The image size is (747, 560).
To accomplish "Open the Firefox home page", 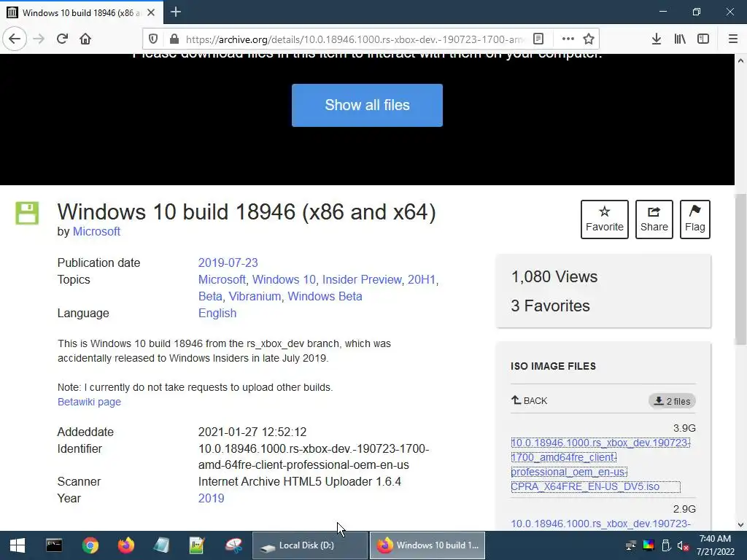I will tap(85, 39).
